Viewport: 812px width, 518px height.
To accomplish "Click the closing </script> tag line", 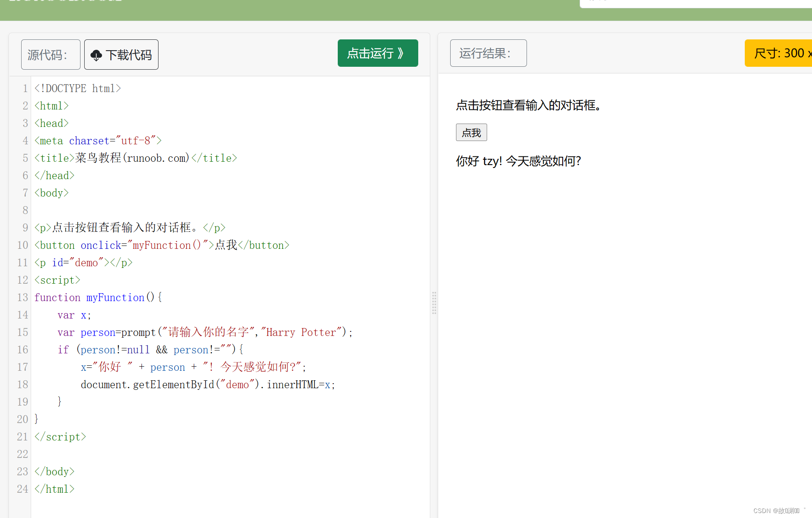I will [x=60, y=437].
